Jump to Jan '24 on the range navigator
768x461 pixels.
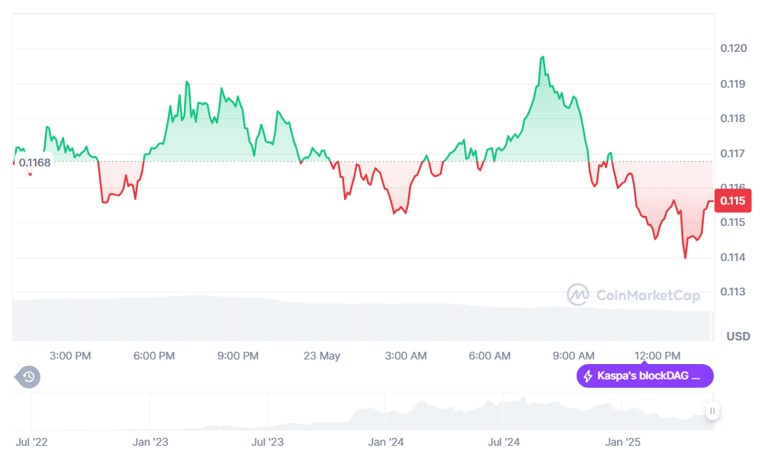click(x=385, y=441)
